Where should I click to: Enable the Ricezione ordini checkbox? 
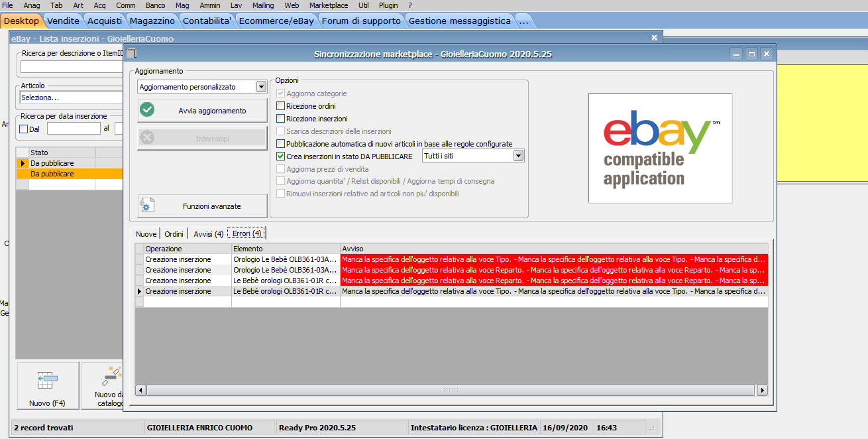pos(281,106)
